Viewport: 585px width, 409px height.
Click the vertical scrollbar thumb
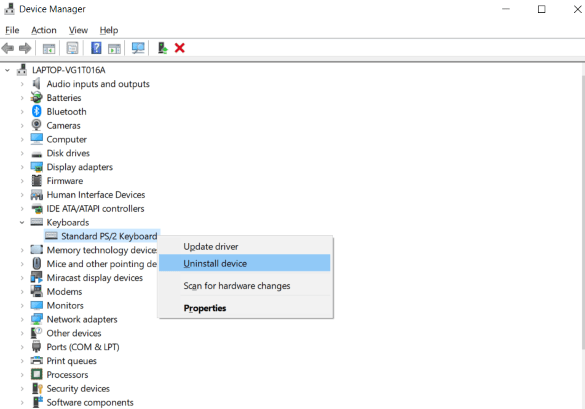coord(583,212)
